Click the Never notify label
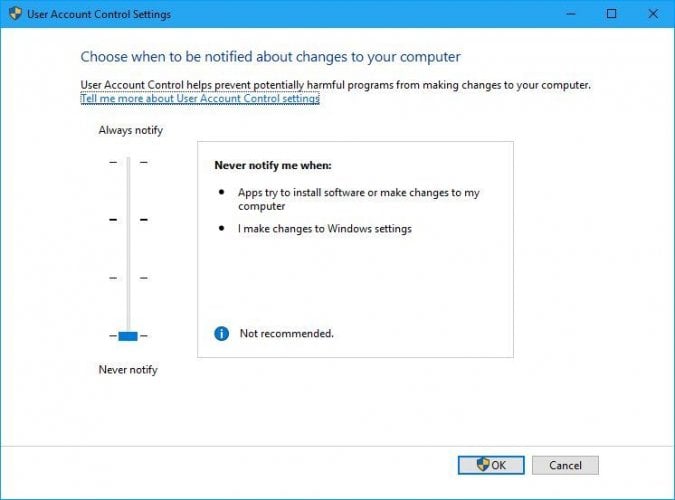This screenshot has width=675, height=500. click(128, 370)
